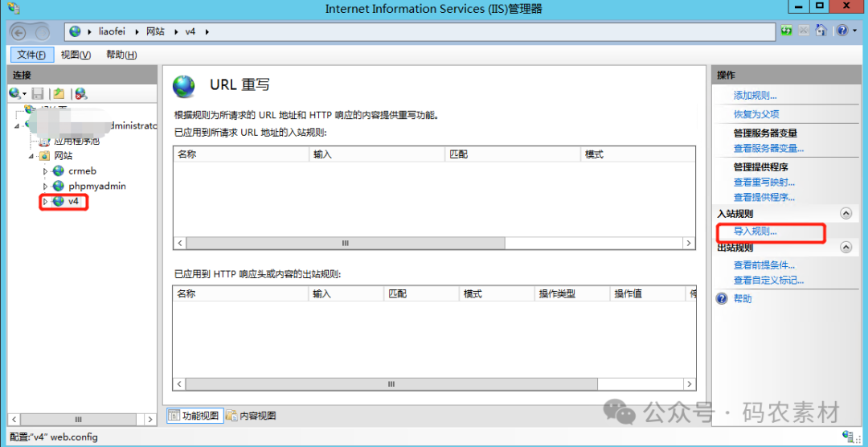Open the help dropdown arrow in toolbar
Screen dimensions: 868x447
(x=853, y=31)
